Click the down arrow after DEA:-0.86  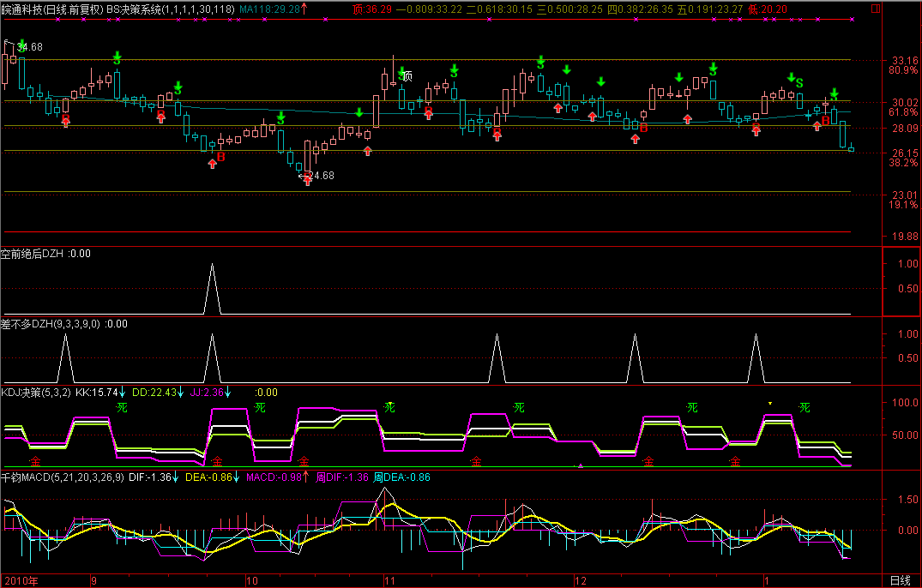coord(237,477)
